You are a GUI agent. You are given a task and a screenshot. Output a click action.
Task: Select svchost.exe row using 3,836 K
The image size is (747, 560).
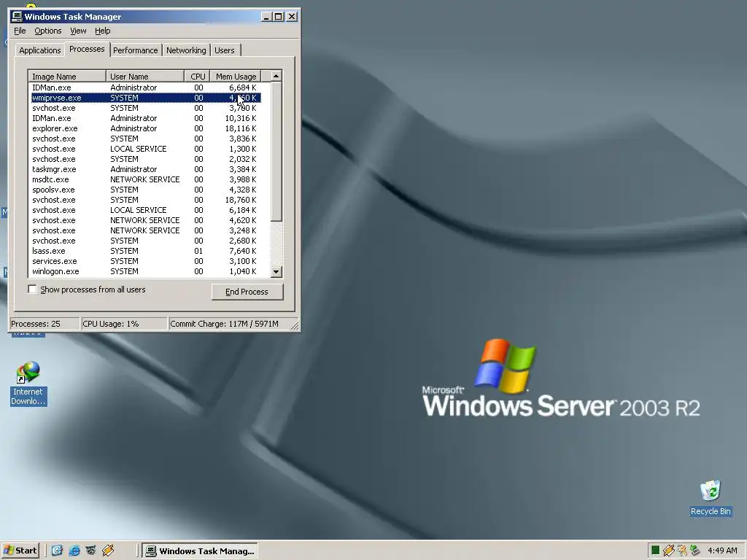(144, 139)
